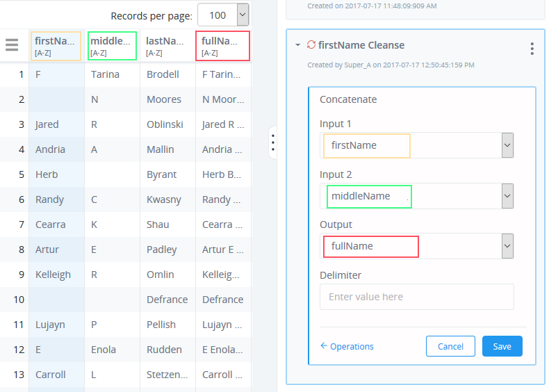The width and height of the screenshot is (549, 392).
Task: Click the Defrance lastName cell in row 10
Action: [167, 300]
